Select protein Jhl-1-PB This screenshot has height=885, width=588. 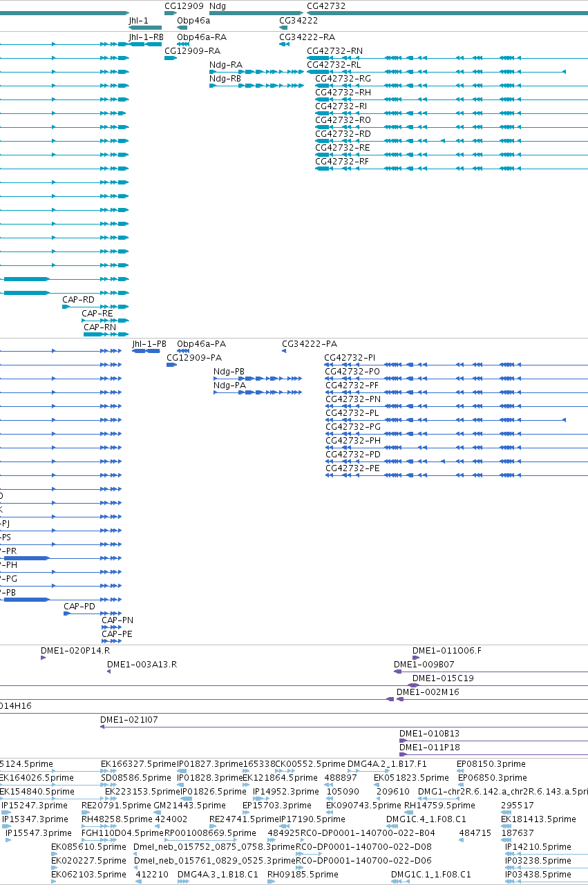click(149, 344)
